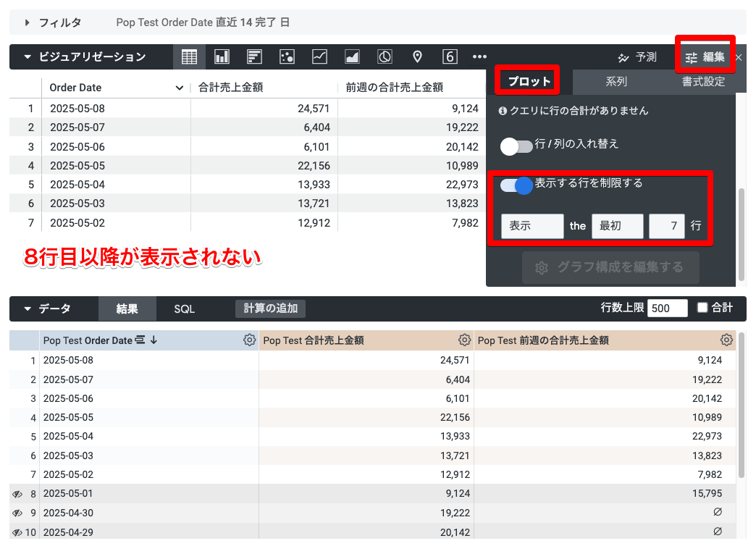Click the 行数上限 input field
Screen dimensions: 756x554
click(667, 309)
